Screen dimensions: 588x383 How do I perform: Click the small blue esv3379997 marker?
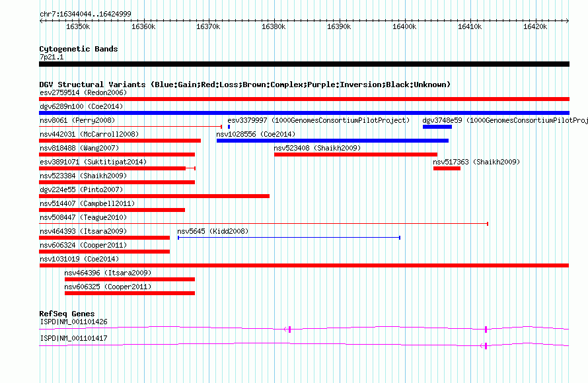pos(229,127)
